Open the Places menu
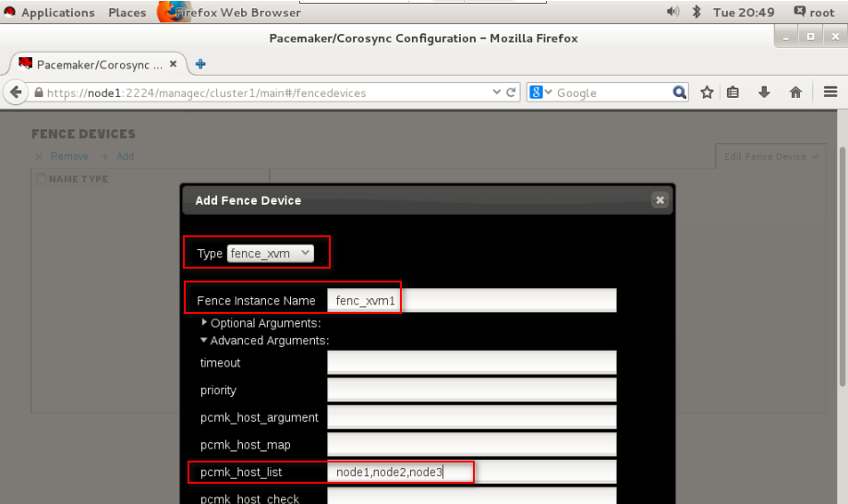This screenshot has width=848, height=504. click(127, 12)
